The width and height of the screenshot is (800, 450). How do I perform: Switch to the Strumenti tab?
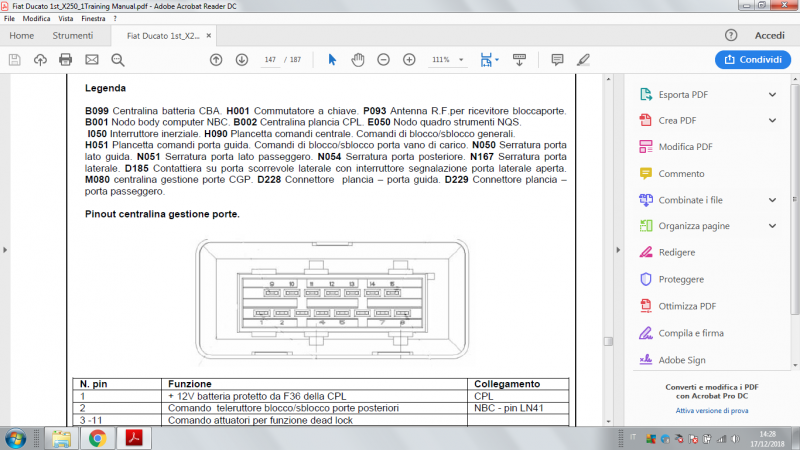(73, 36)
